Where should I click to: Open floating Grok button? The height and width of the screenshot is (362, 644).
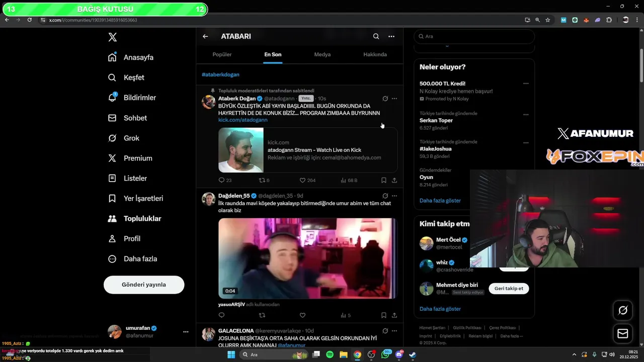pyautogui.click(x=623, y=310)
